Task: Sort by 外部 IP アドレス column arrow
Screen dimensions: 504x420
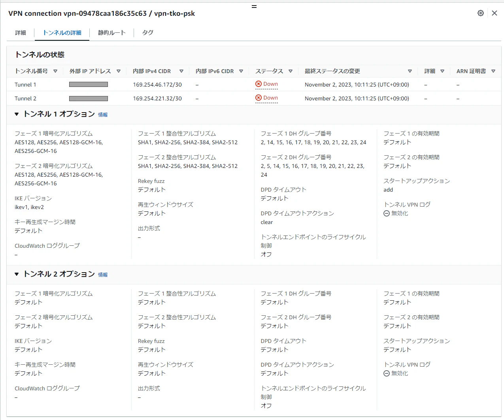Action: [x=119, y=71]
